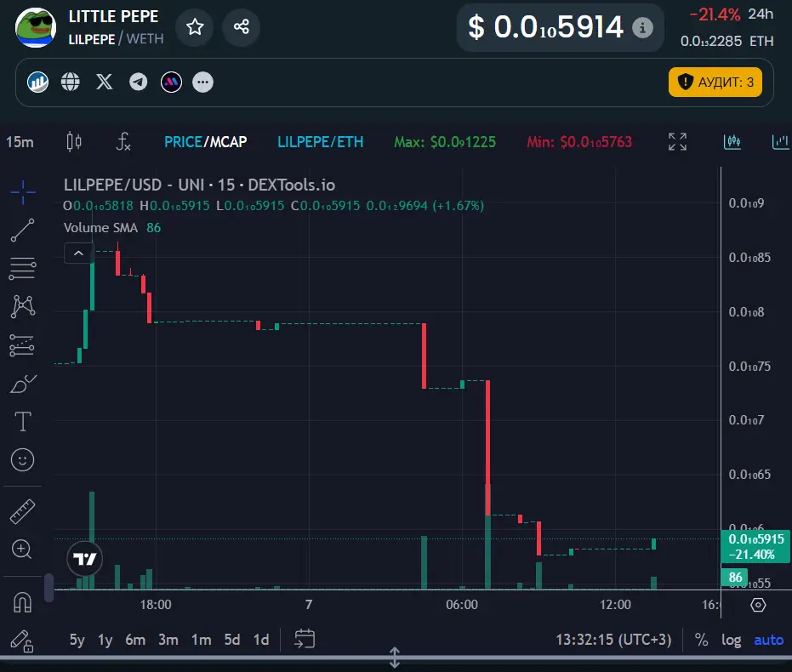Activate the Text annotation tool
This screenshot has width=792, height=672.
point(23,421)
